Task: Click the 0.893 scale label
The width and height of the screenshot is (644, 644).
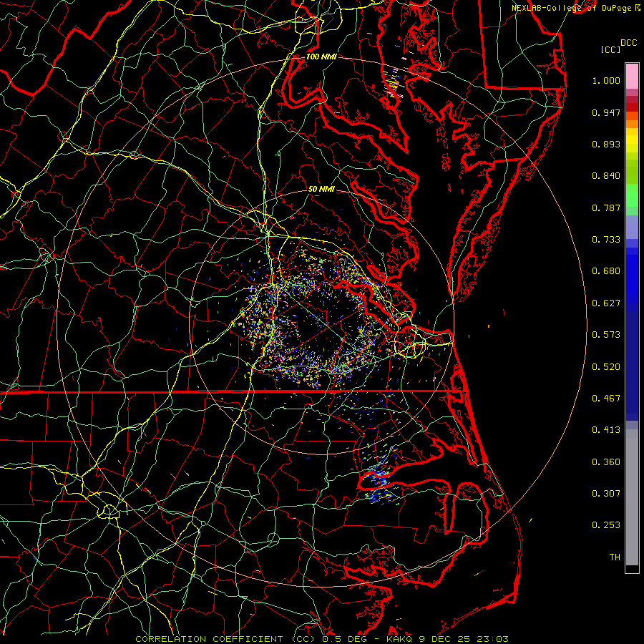Action: click(606, 144)
